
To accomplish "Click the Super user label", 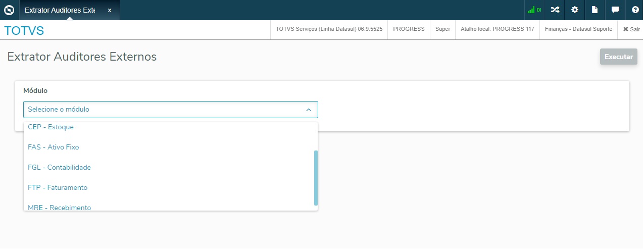I will click(442, 29).
